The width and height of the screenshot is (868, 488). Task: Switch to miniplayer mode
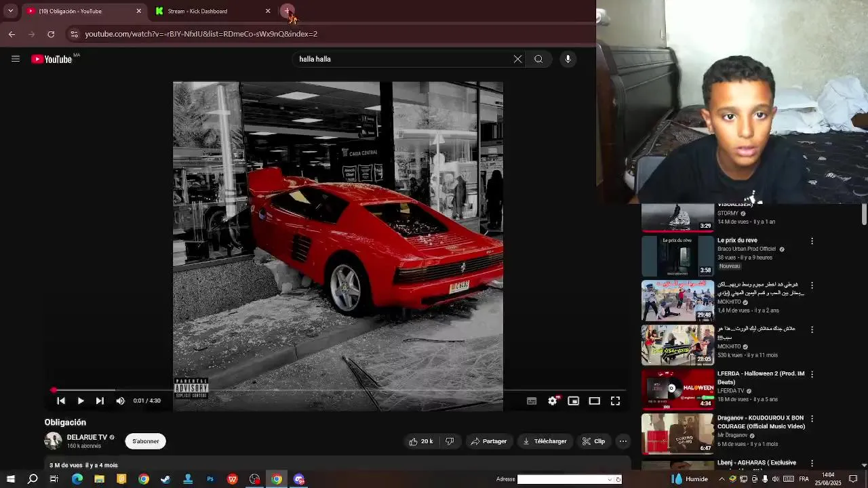pos(573,401)
